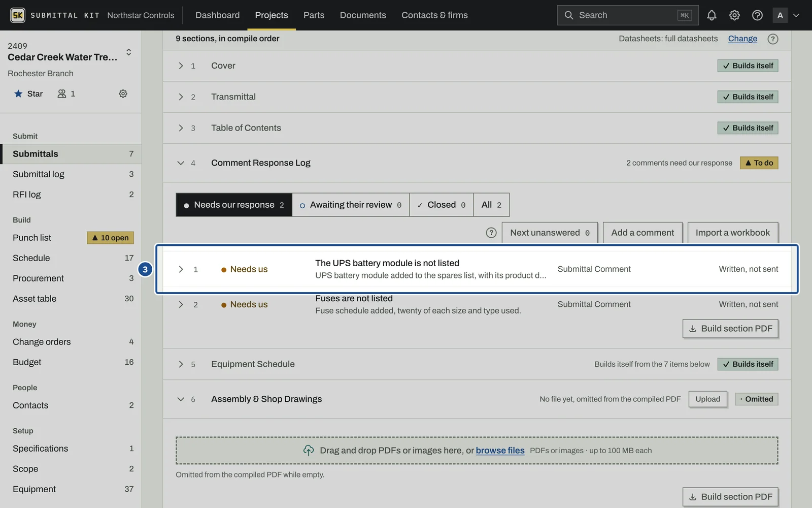Expand the Transmittal section
The height and width of the screenshot is (508, 812).
coord(181,97)
